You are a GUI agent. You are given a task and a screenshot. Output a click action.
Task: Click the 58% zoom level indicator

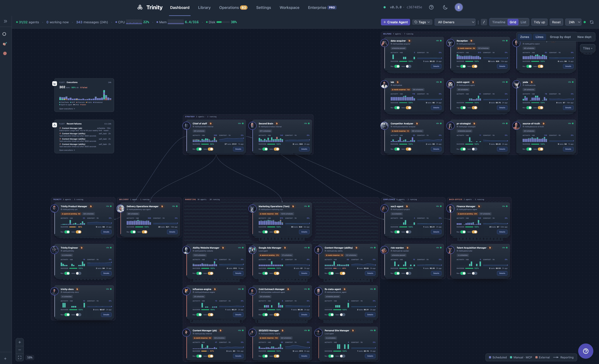point(30,357)
